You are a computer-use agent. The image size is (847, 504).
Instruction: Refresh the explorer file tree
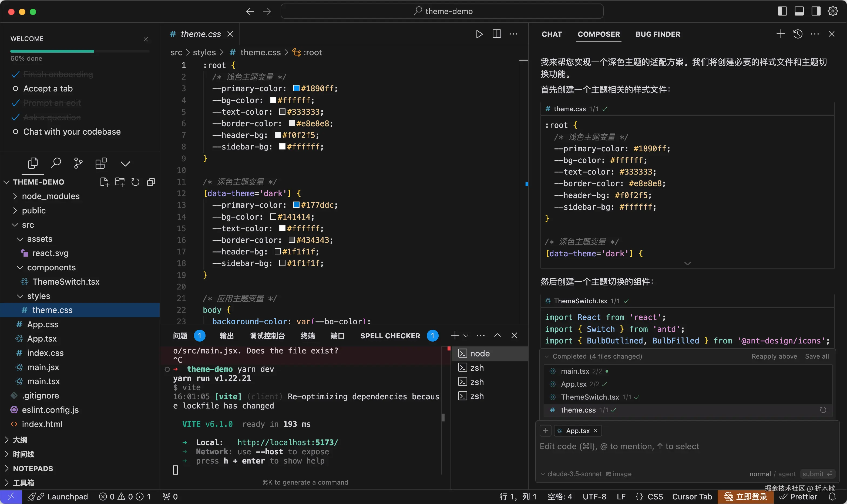[x=135, y=182]
